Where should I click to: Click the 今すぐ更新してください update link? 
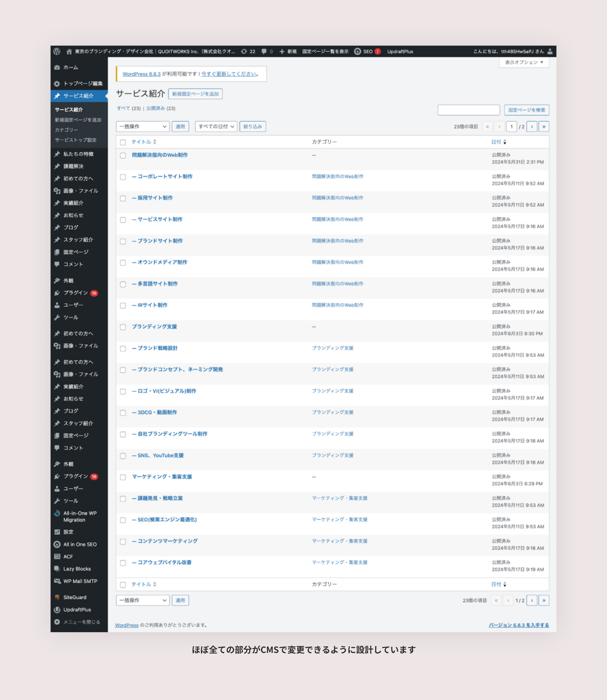point(229,74)
